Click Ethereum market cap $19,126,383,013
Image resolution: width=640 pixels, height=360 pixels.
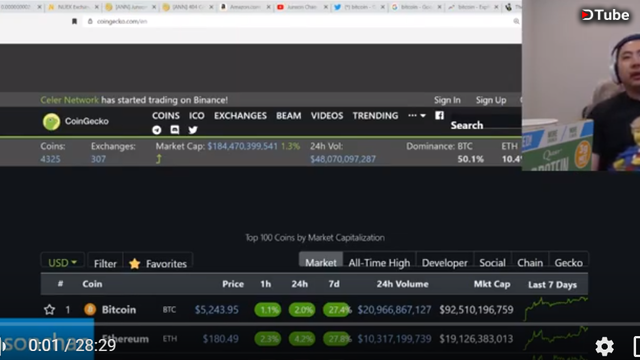click(x=476, y=339)
